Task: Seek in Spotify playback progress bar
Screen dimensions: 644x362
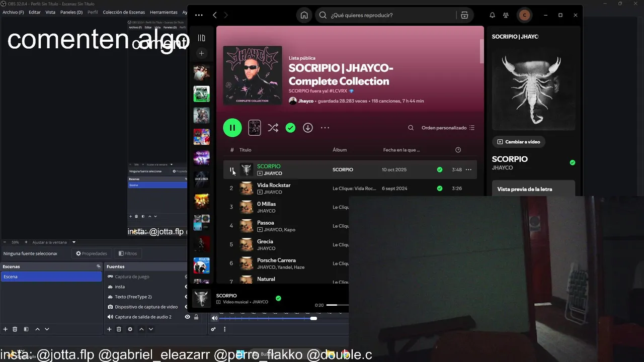Action: point(337,305)
